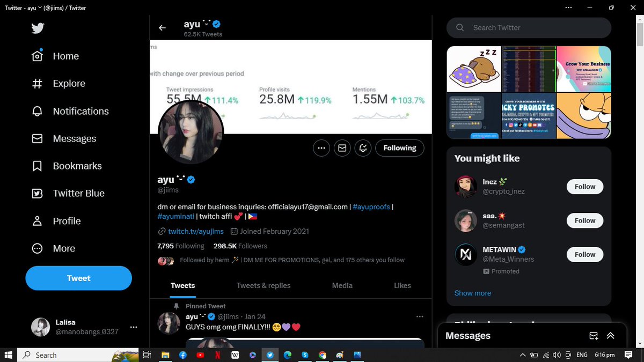Open the yellow cartoon face media thumbnail
The height and width of the screenshot is (362, 644).
[584, 115]
